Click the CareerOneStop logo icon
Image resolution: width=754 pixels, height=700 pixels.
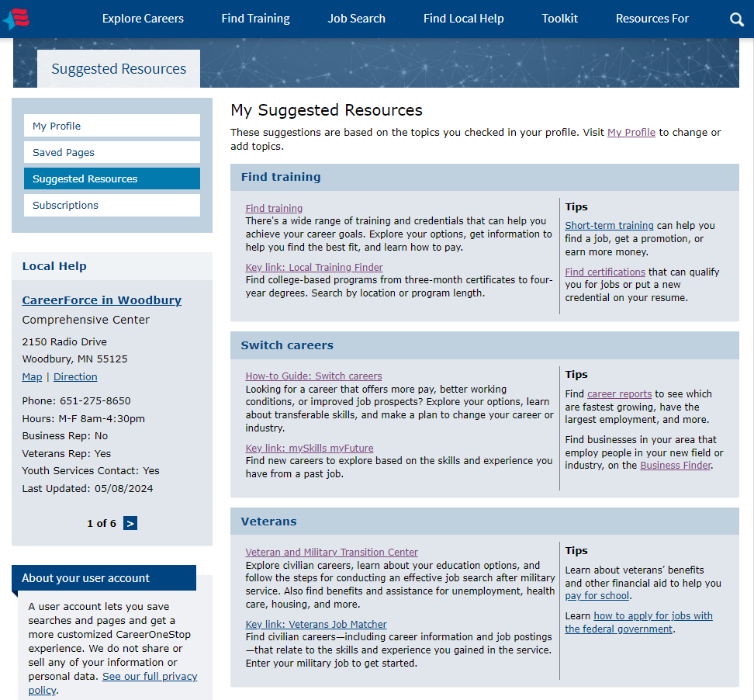pos(16,19)
